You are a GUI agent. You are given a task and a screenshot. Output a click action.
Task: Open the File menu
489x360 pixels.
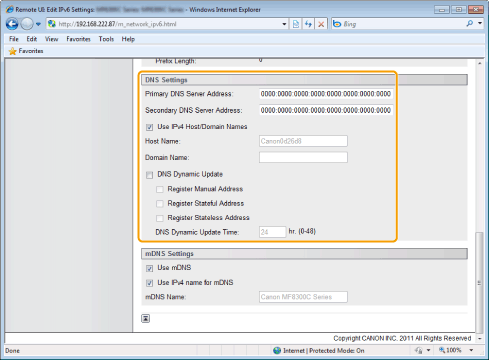(14, 39)
